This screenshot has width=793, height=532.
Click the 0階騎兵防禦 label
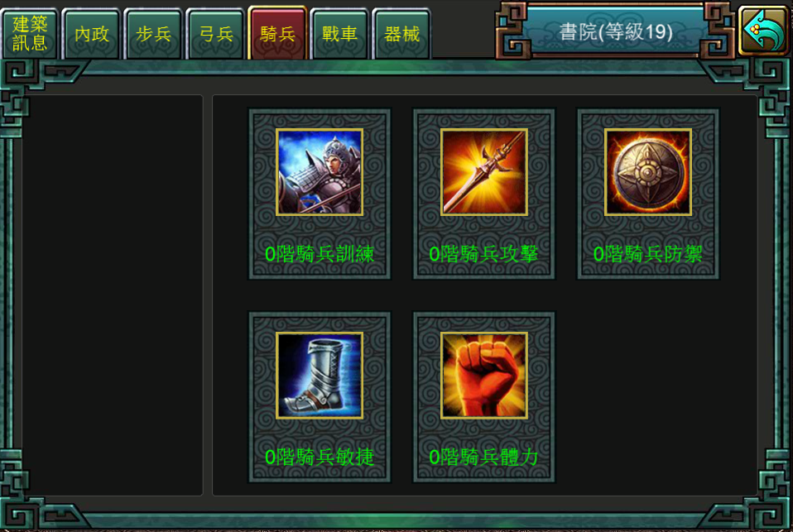[648, 254]
